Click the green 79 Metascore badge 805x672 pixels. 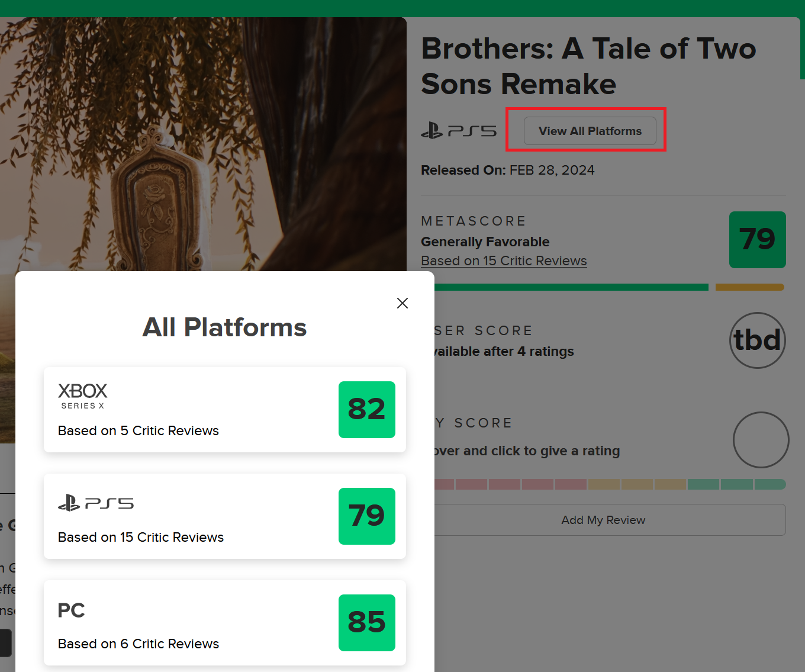(758, 240)
